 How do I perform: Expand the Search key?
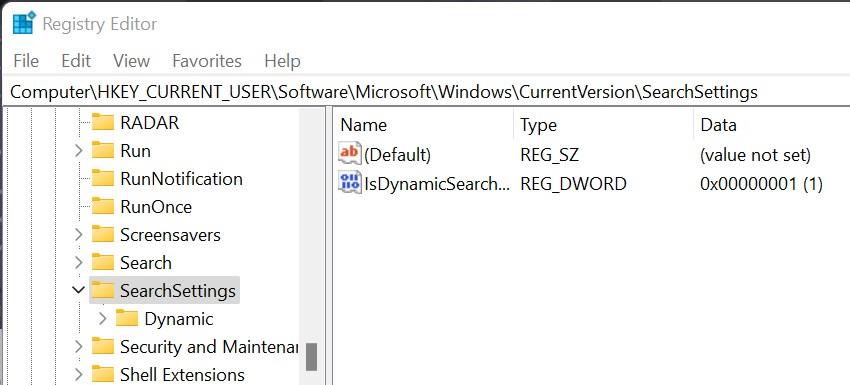click(x=79, y=262)
